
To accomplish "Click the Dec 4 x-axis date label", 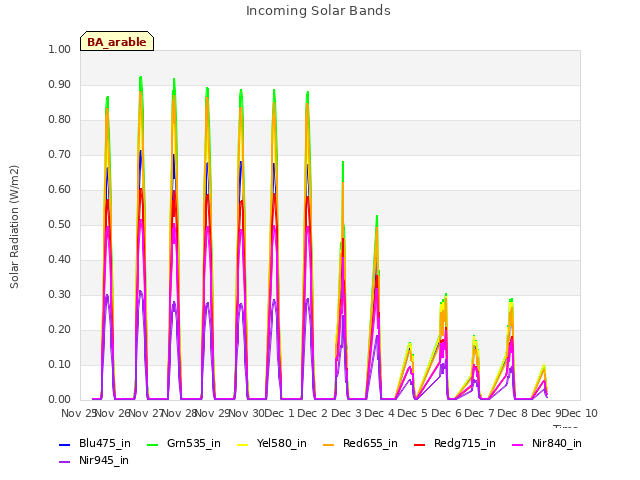I will coord(380,413).
